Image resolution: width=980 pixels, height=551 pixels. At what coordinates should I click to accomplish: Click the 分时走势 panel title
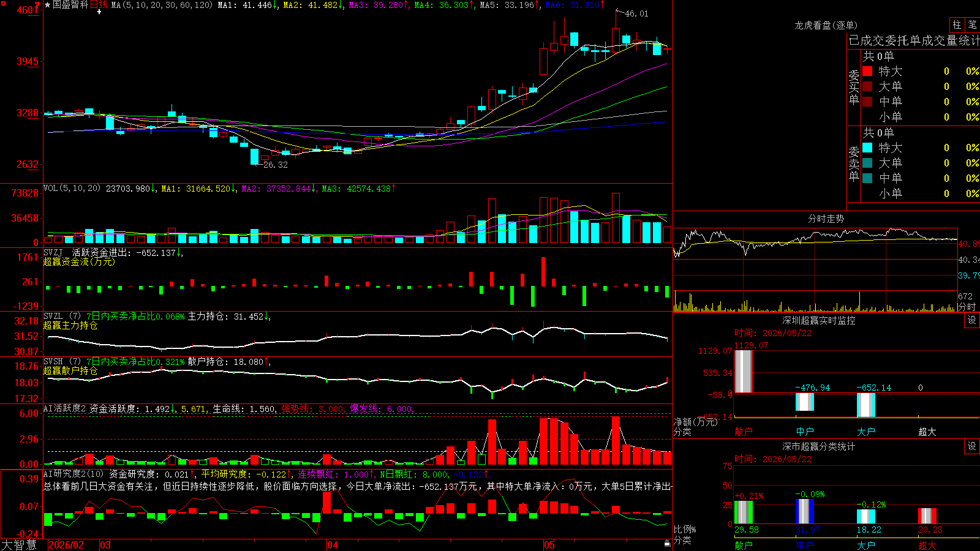coord(826,219)
